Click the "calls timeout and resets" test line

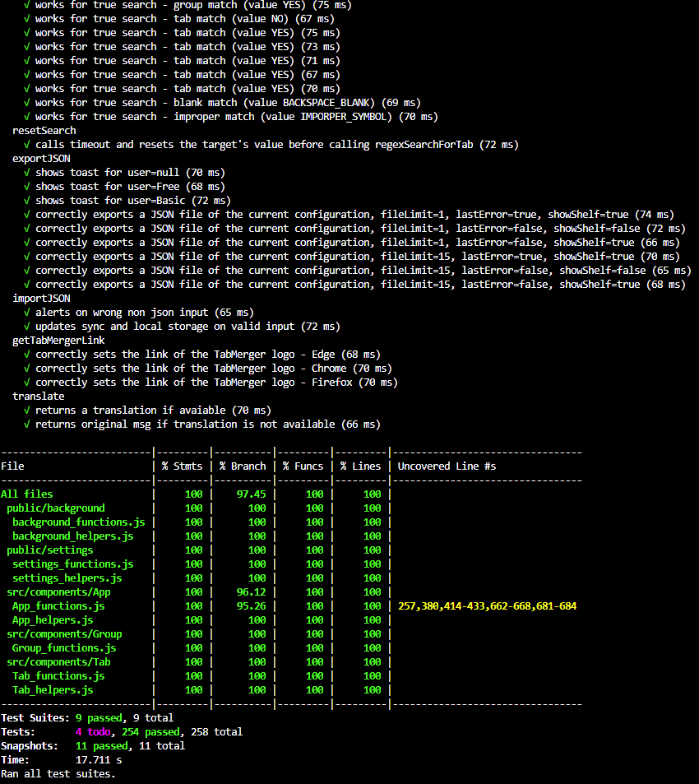(x=271, y=145)
